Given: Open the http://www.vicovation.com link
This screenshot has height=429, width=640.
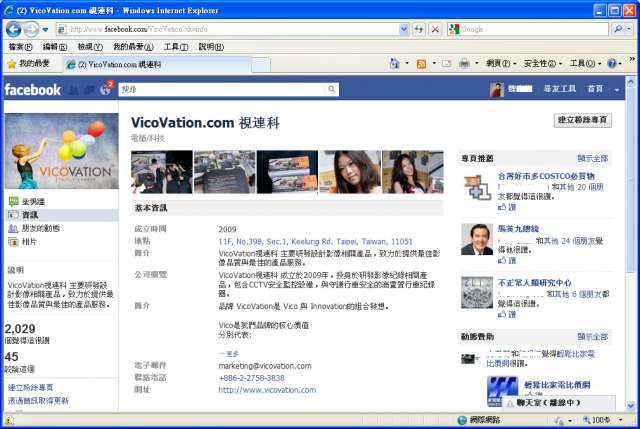Looking at the screenshot, I should [x=267, y=390].
